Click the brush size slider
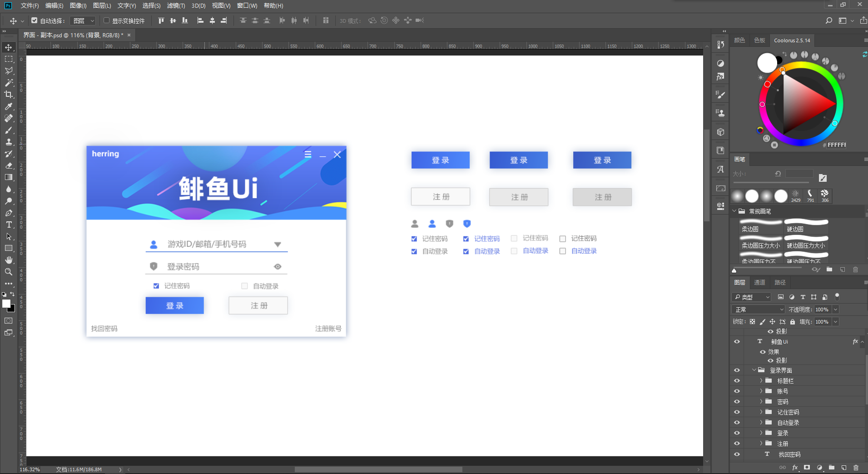This screenshot has height=474, width=868. tap(770, 182)
